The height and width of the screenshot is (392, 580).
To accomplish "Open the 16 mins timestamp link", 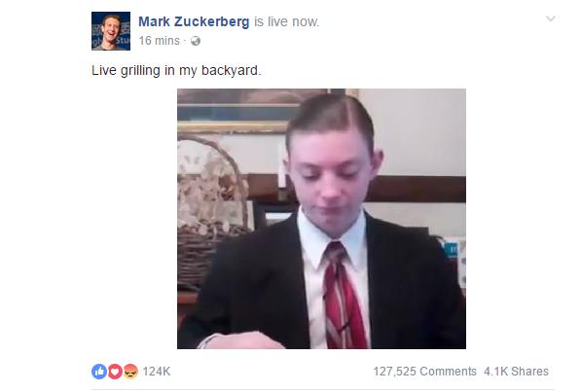I will tap(160, 41).
